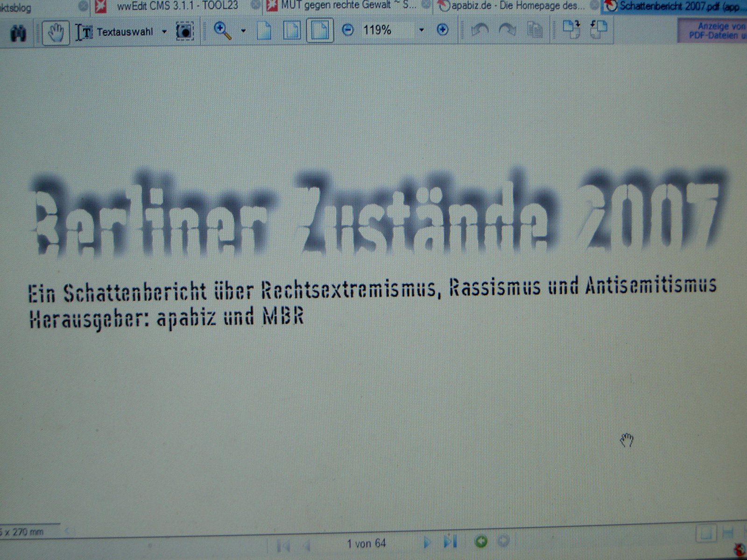The width and height of the screenshot is (747, 560).
Task: Click the Herausgeber: apabiz und MBR line
Action: 167,318
